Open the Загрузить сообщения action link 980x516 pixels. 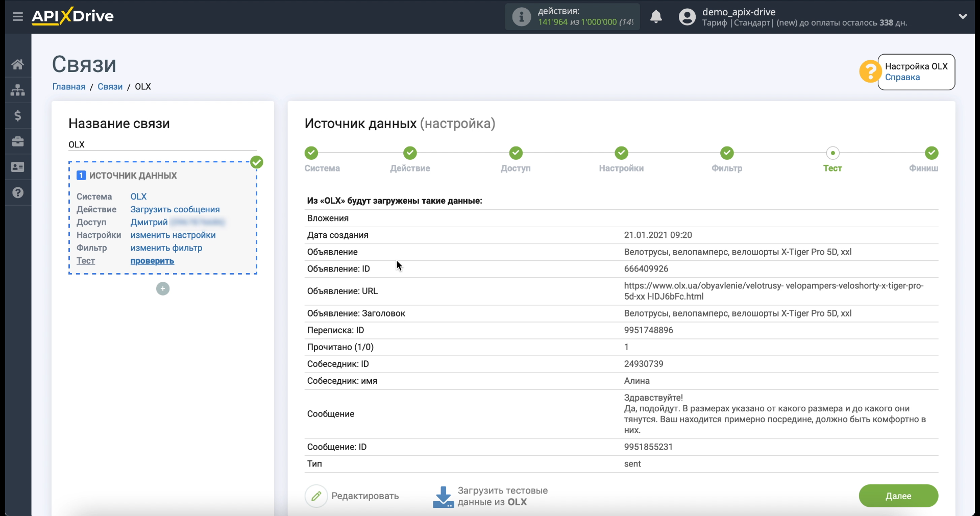pos(175,209)
